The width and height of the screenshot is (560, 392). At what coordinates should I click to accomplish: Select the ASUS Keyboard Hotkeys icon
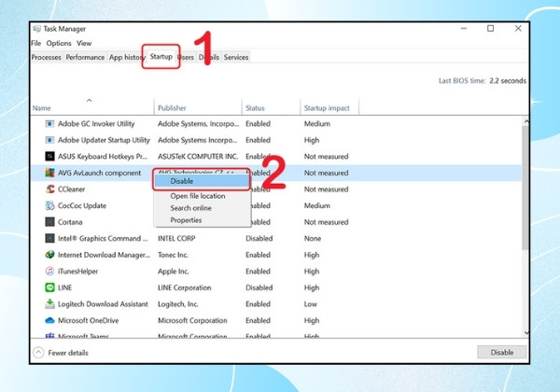click(x=49, y=157)
